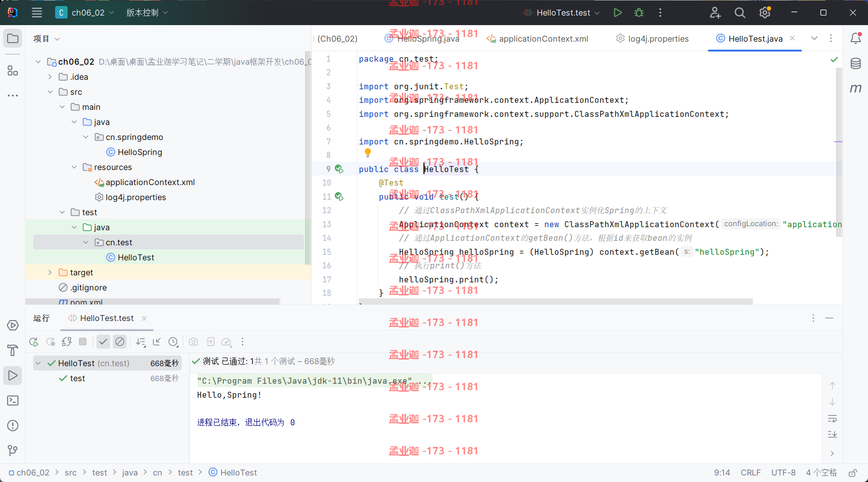Collapse HelloTest node in test tree
This screenshot has height=482, width=868.
pyautogui.click(x=38, y=363)
